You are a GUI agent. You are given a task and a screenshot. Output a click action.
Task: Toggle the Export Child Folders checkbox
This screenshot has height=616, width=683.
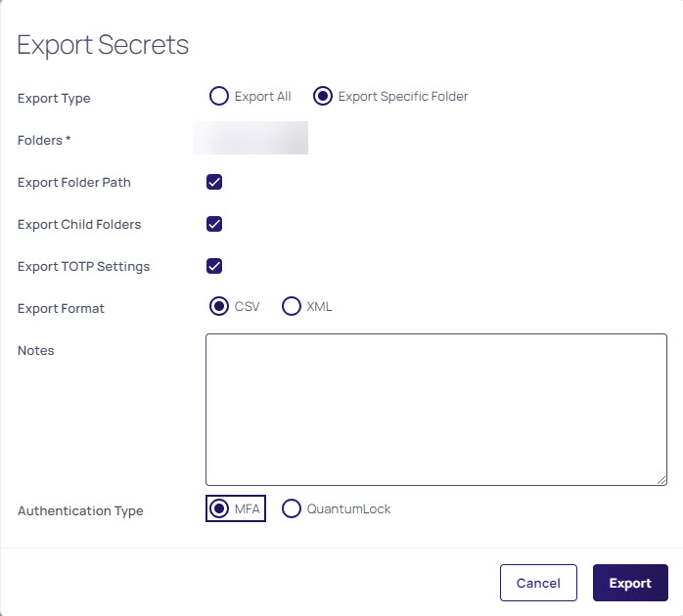[214, 224]
